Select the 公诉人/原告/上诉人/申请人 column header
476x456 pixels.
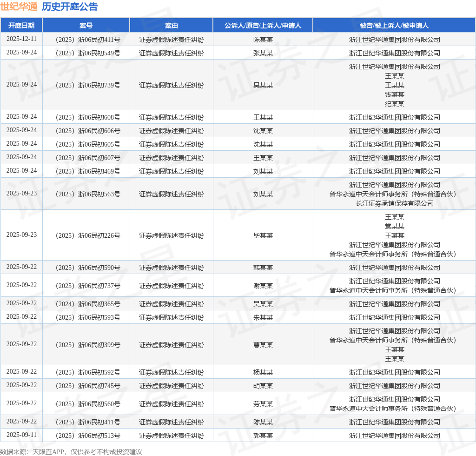(263, 26)
